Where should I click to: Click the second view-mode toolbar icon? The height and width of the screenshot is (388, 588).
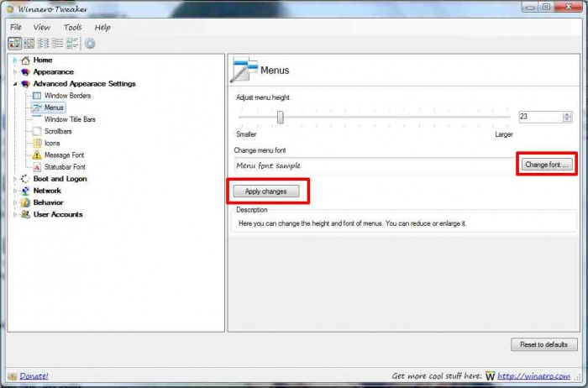pos(29,44)
